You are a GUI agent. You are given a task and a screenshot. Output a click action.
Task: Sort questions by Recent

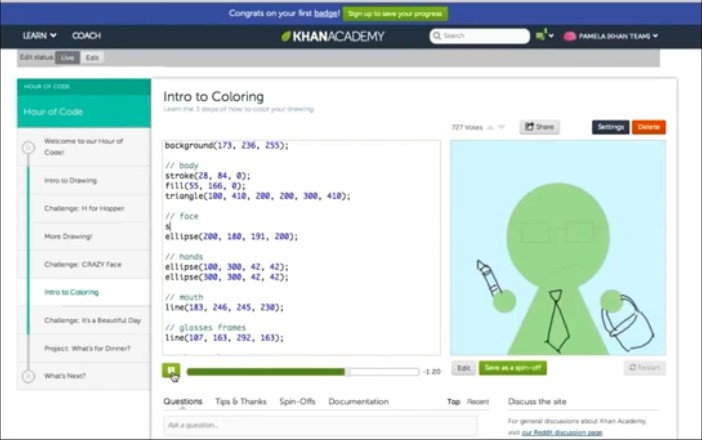[x=478, y=402]
